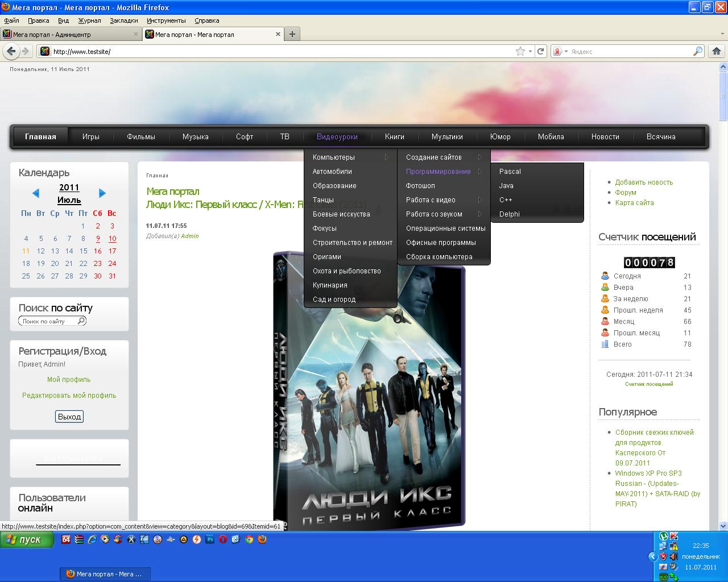Click the Поиск по сайту input field

[x=49, y=321]
